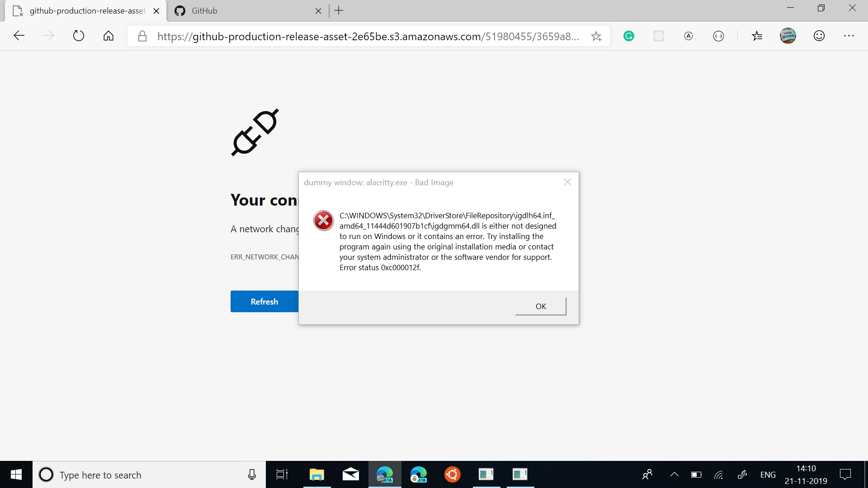
Task: Open the settings-and-more ellipsis menu
Action: tap(850, 36)
